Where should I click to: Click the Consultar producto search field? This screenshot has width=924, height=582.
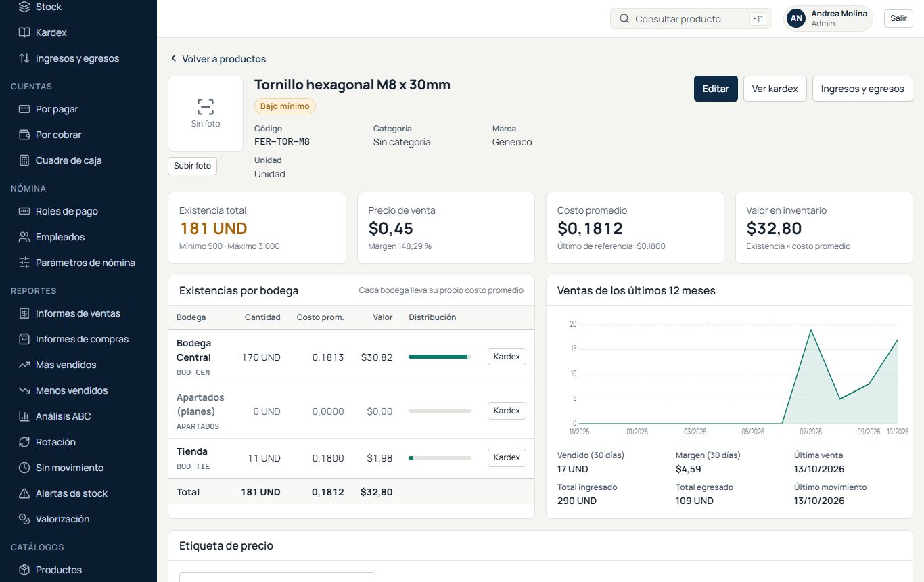691,19
